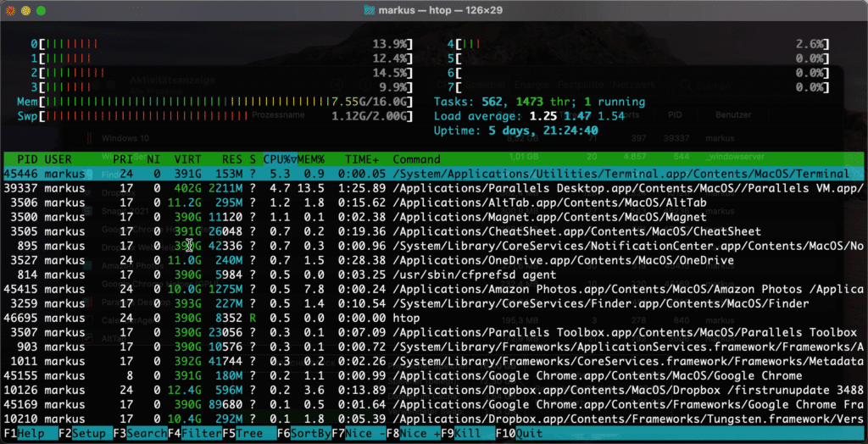This screenshot has height=444, width=868.
Task: Select the Tungsten.framework Dropbox row 10210
Action: [433, 419]
